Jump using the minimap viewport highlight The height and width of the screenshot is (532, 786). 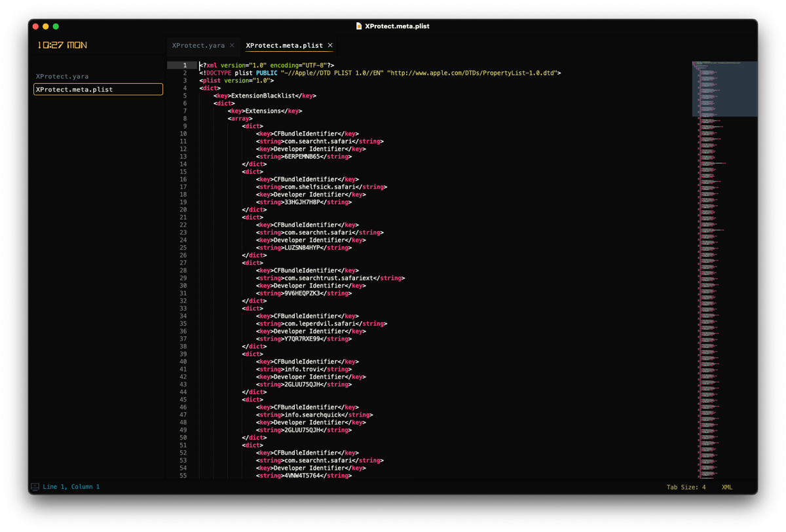pyautogui.click(x=724, y=89)
